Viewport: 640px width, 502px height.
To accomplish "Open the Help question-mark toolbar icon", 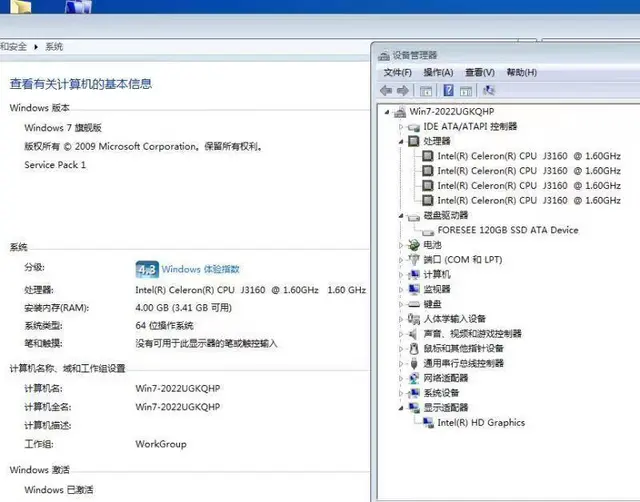I will pyautogui.click(x=448, y=90).
